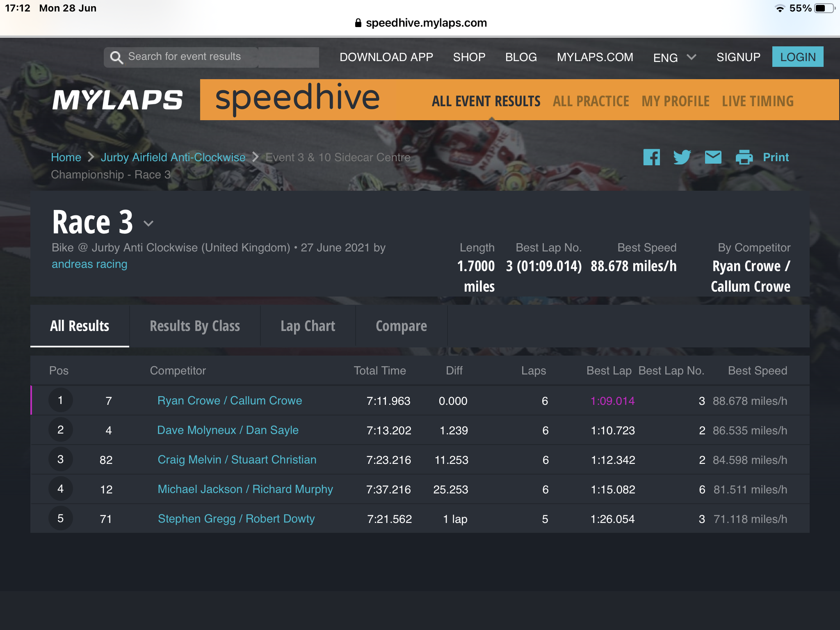Click best lap 1:26.054
This screenshot has width=840, height=630.
pos(612,519)
